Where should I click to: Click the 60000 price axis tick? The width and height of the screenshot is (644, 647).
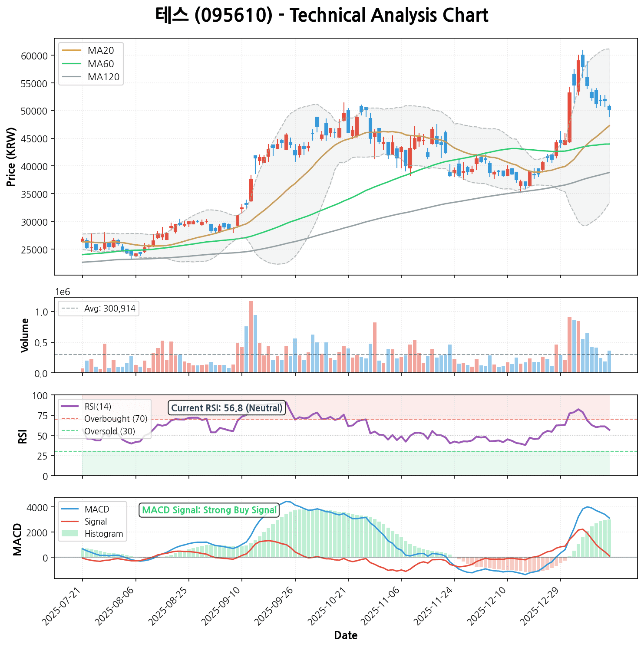[x=34, y=56]
